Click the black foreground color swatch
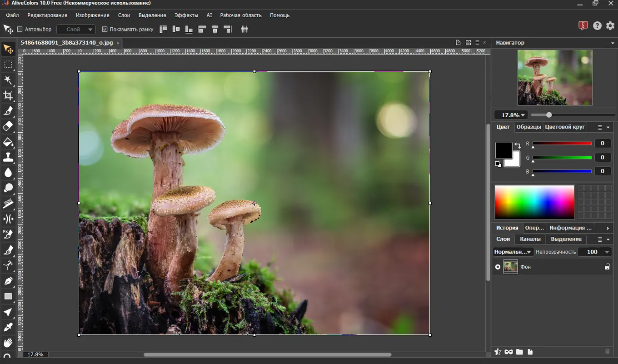The width and height of the screenshot is (618, 364). [503, 150]
